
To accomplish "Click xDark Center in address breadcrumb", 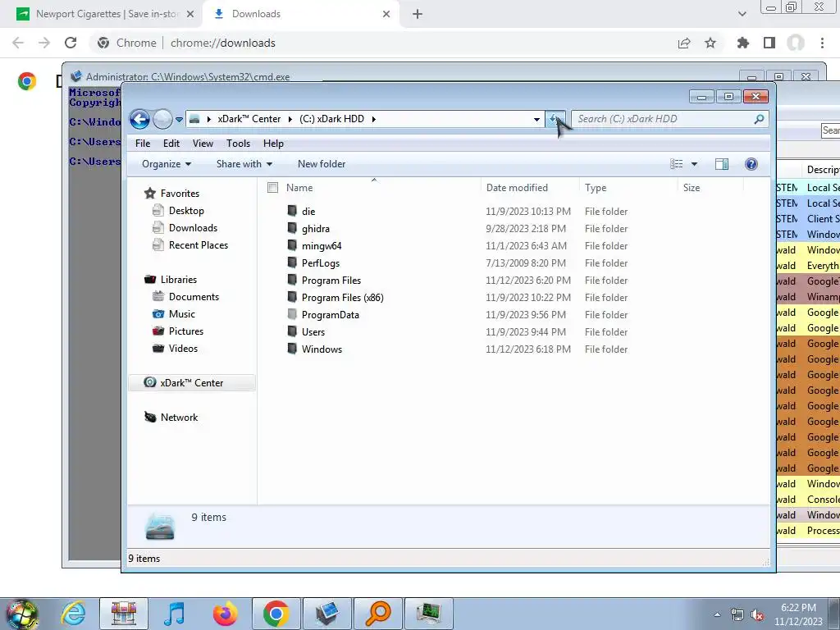I will [249, 119].
